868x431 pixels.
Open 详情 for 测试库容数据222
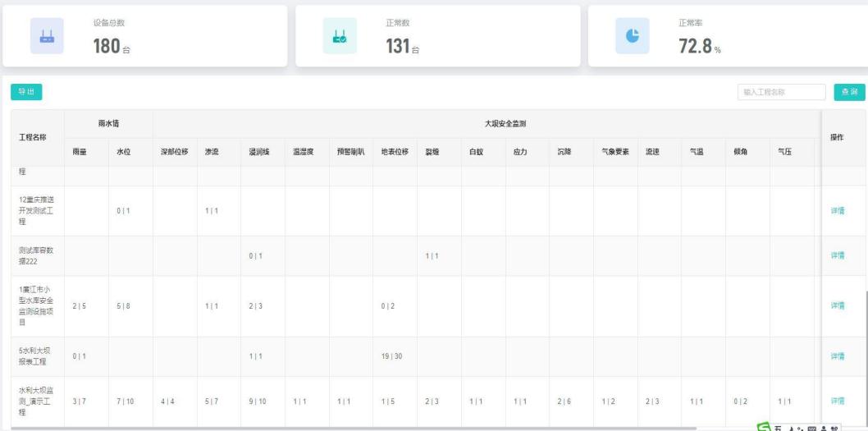pyautogui.click(x=837, y=256)
